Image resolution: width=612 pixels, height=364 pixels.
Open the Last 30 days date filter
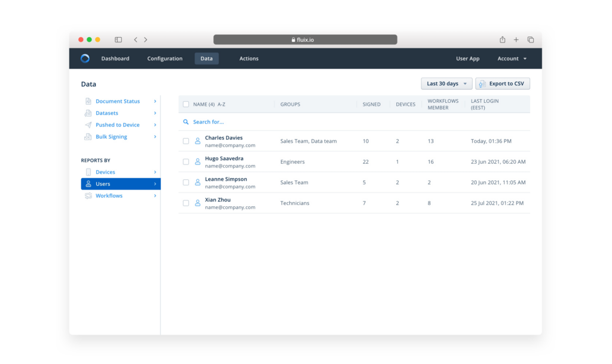point(446,84)
